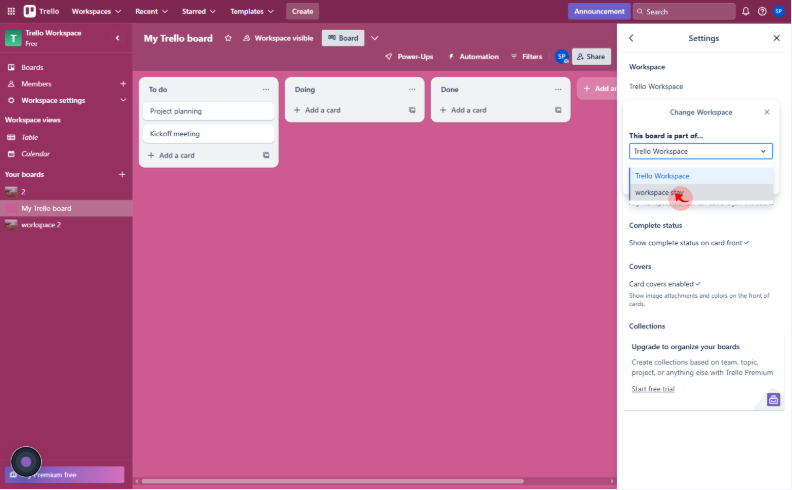Expand Workspace settings in sidebar
Image resolution: width=792 pixels, height=490 pixels.
click(x=123, y=100)
